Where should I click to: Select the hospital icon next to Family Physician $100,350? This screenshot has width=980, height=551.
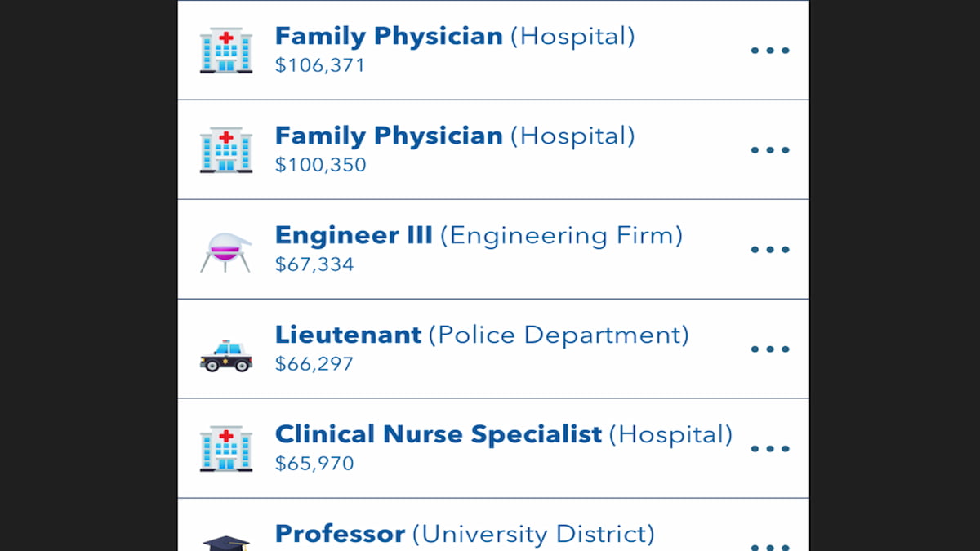226,149
